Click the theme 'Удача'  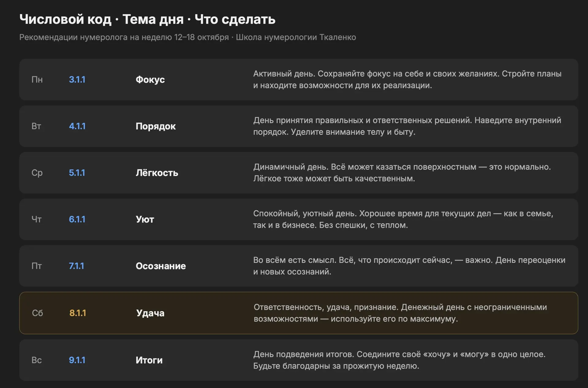(150, 313)
